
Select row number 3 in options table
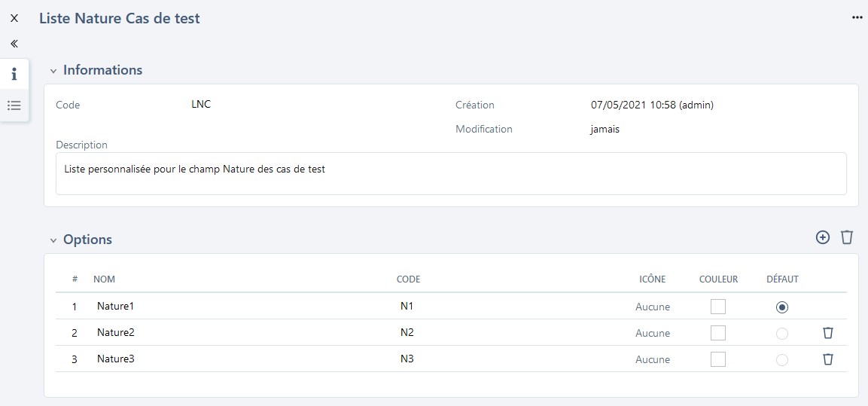[x=75, y=360]
